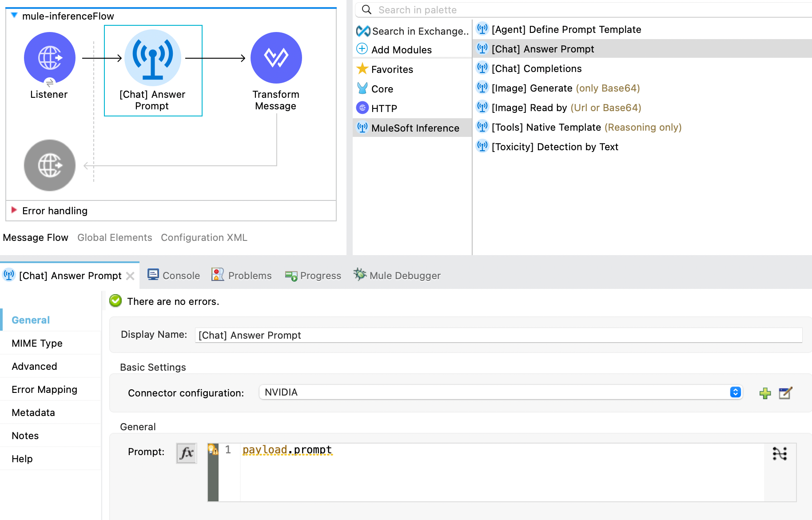Select [Toxicity] Detection by Text operation
The height and width of the screenshot is (520, 812).
pyautogui.click(x=555, y=147)
